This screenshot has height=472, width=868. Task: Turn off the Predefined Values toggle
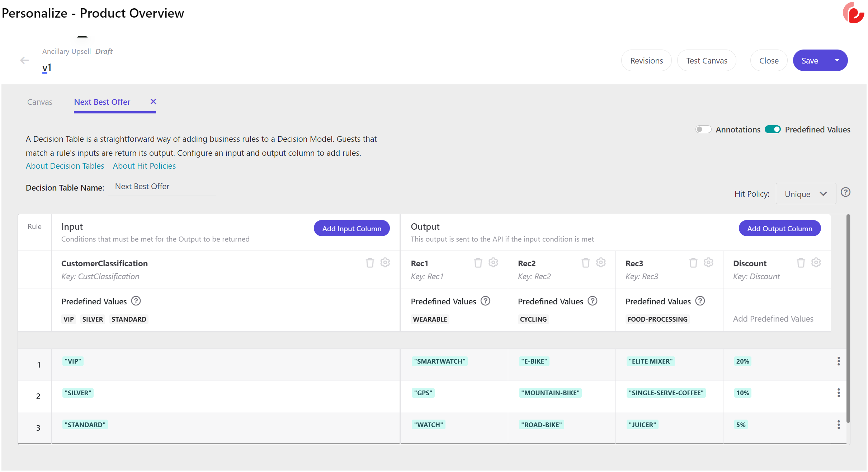[773, 129]
